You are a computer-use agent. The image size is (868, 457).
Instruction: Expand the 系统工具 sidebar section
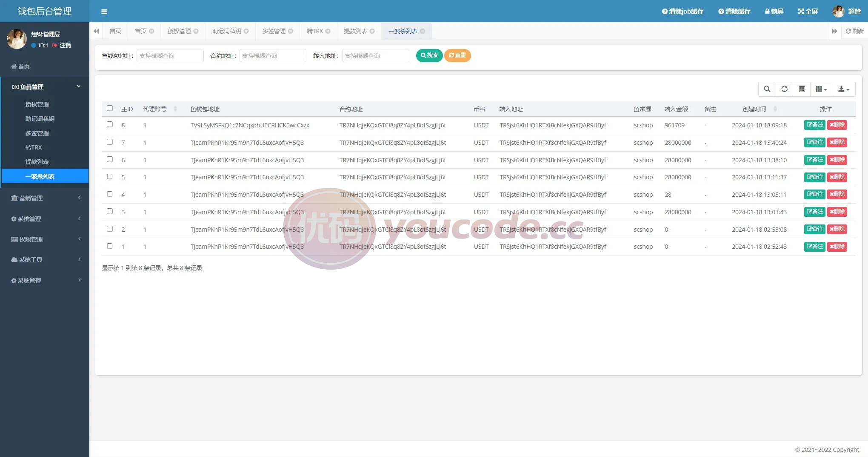45,260
